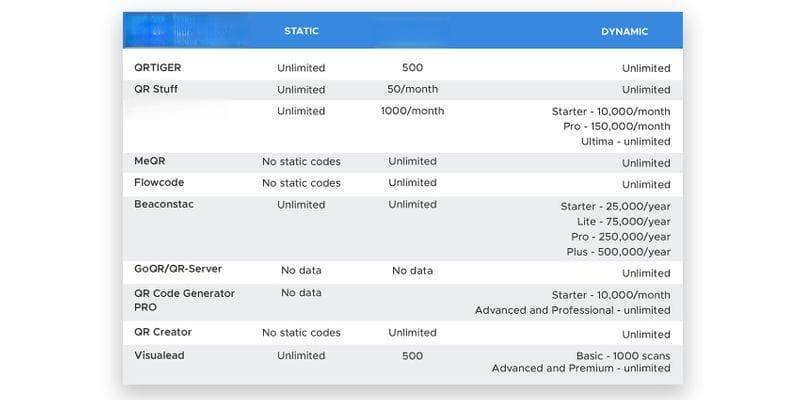Screen dimensions: 800x400
Task: Click Pro - 150,000/month plan text
Action: (x=617, y=126)
